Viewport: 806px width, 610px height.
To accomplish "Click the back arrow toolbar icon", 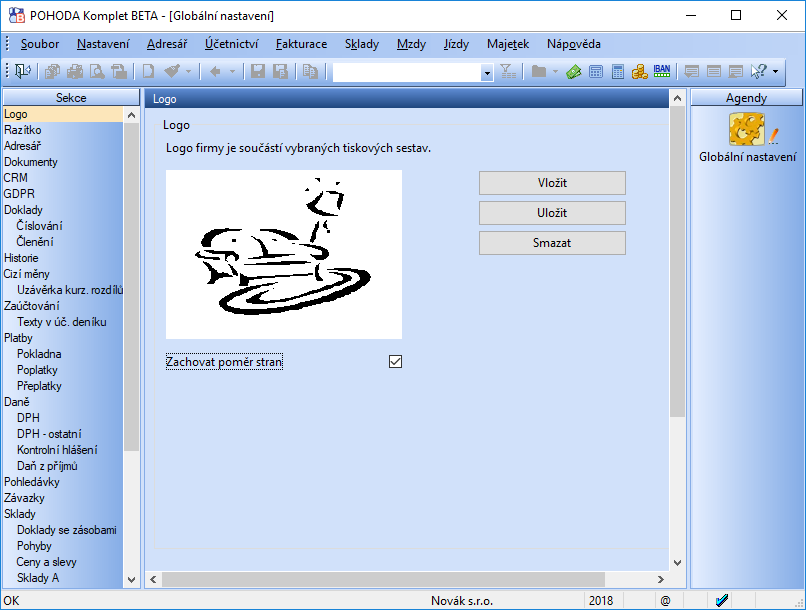I will coord(215,71).
